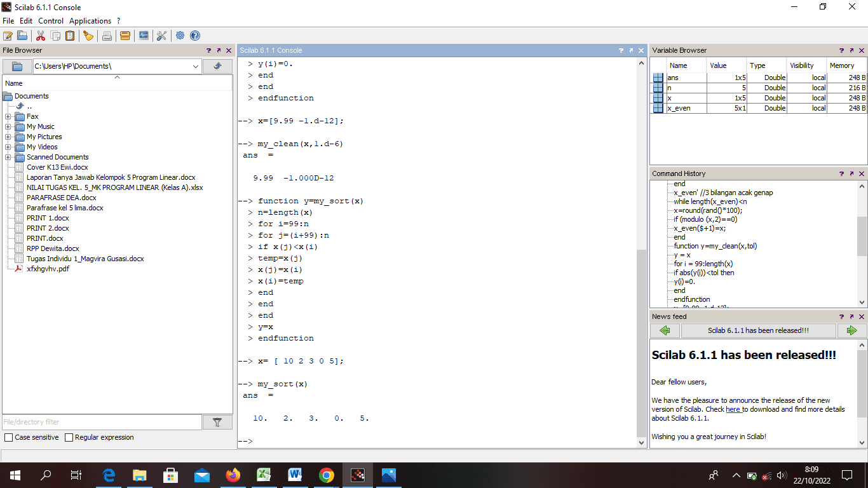Screen dimensions: 868x488
Task: Open the Control menu
Action: point(51,21)
